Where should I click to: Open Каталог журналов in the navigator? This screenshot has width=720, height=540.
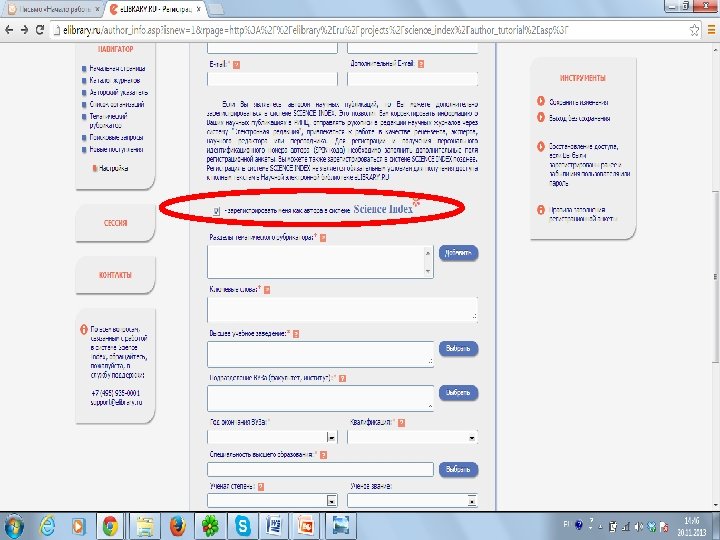coord(115,80)
